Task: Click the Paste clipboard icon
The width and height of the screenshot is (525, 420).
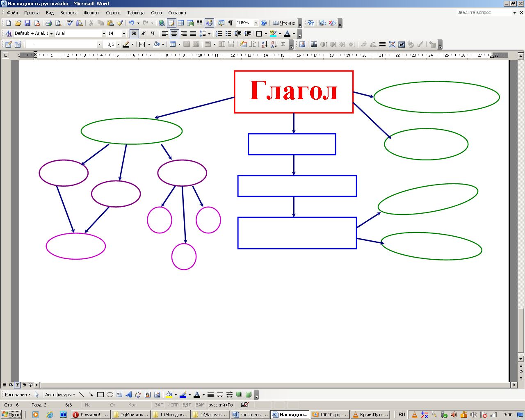Action: (110, 23)
